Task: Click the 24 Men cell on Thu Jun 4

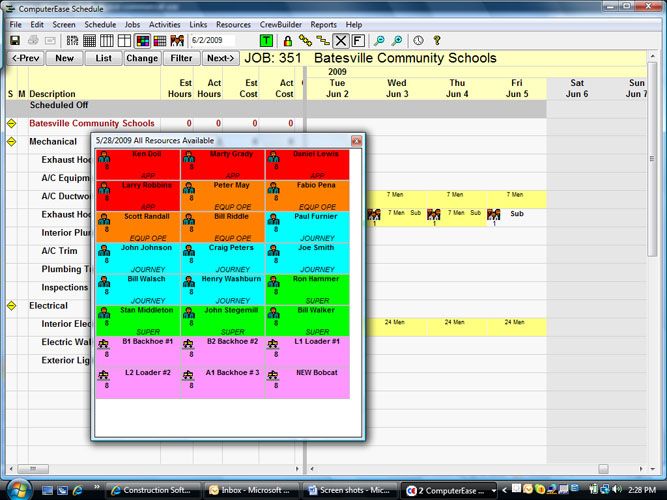Action: 456,327
